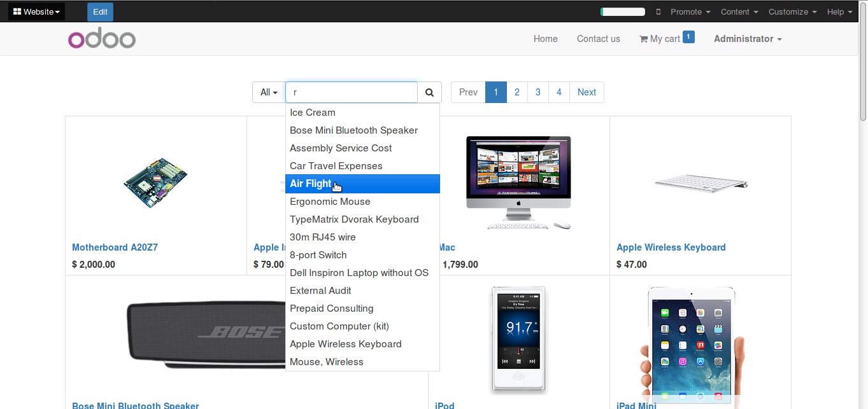This screenshot has width=868, height=409.
Task: Click the Edit button
Action: click(101, 11)
